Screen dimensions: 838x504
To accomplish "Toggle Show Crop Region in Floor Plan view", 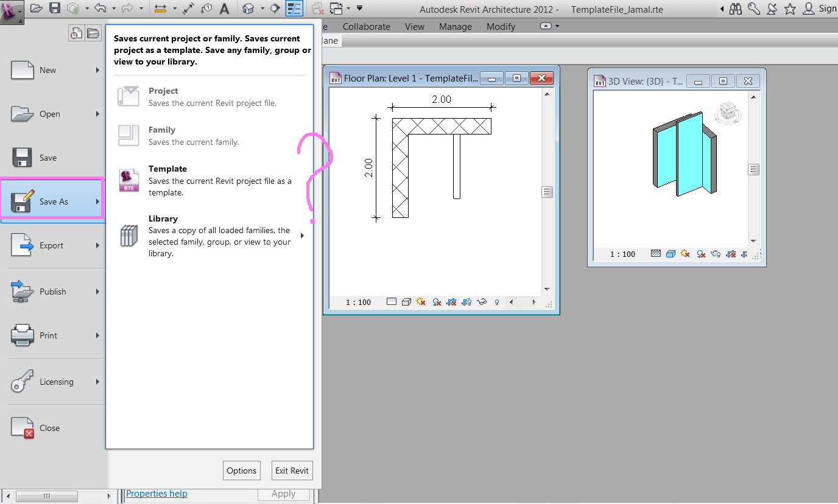I will coord(467,302).
